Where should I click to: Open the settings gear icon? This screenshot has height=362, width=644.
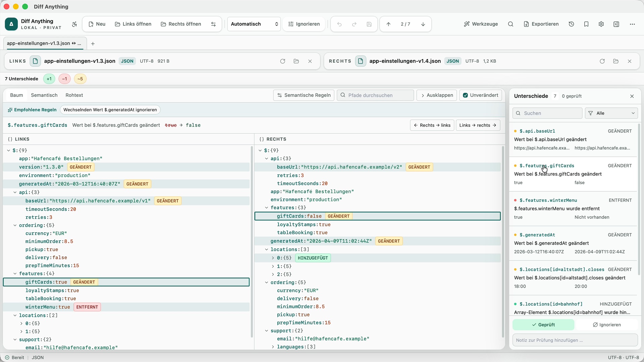tap(601, 24)
